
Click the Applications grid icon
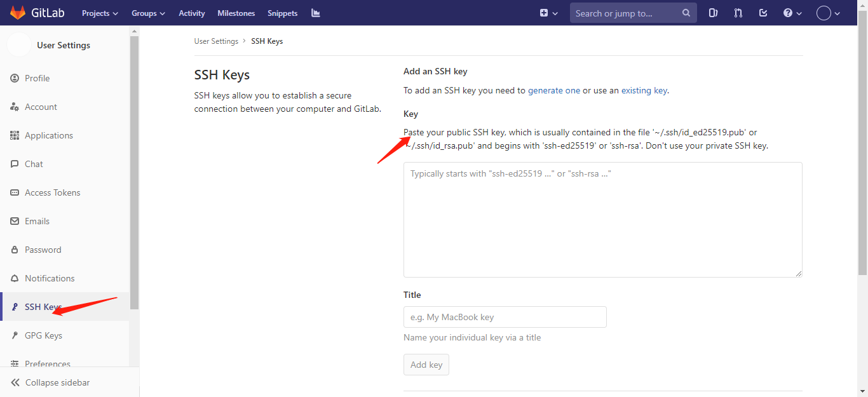(15, 135)
